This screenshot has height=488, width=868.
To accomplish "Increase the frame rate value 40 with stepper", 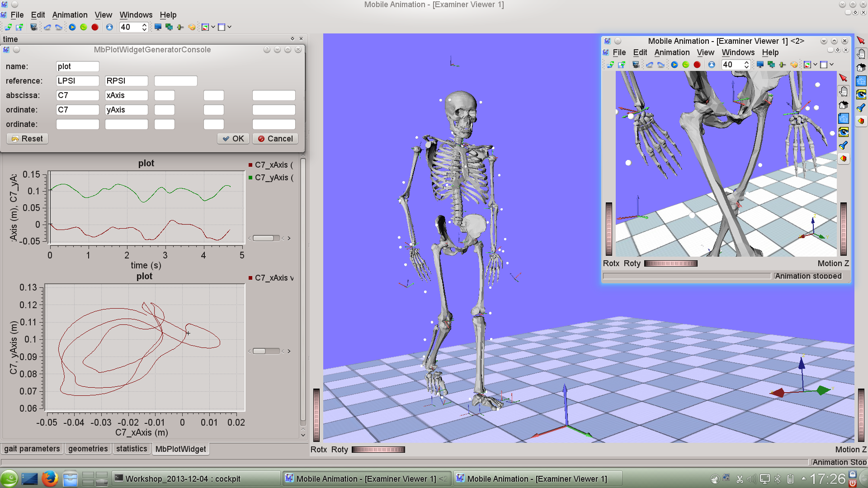I will tap(144, 25).
